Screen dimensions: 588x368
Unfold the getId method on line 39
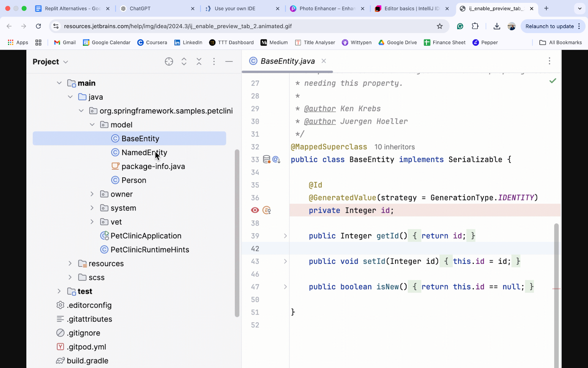point(285,236)
